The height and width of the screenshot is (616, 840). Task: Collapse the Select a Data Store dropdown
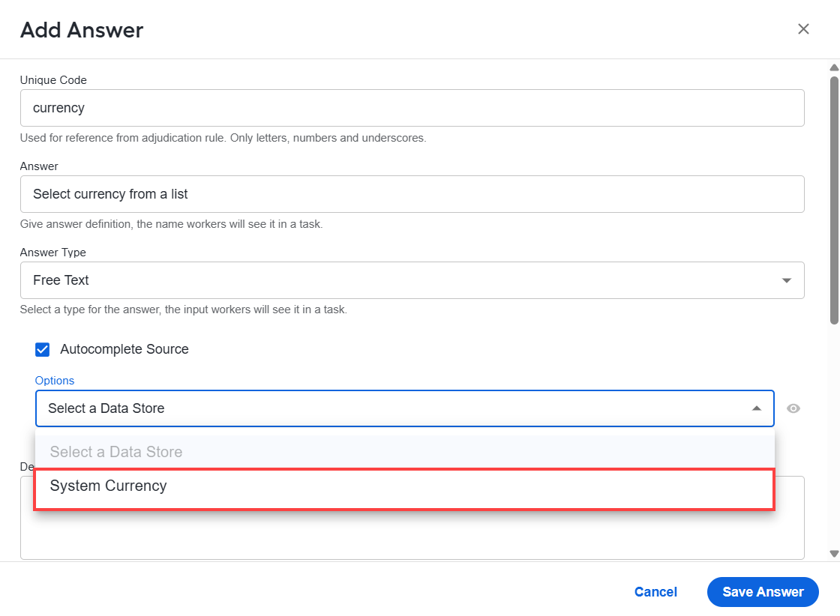click(404, 408)
